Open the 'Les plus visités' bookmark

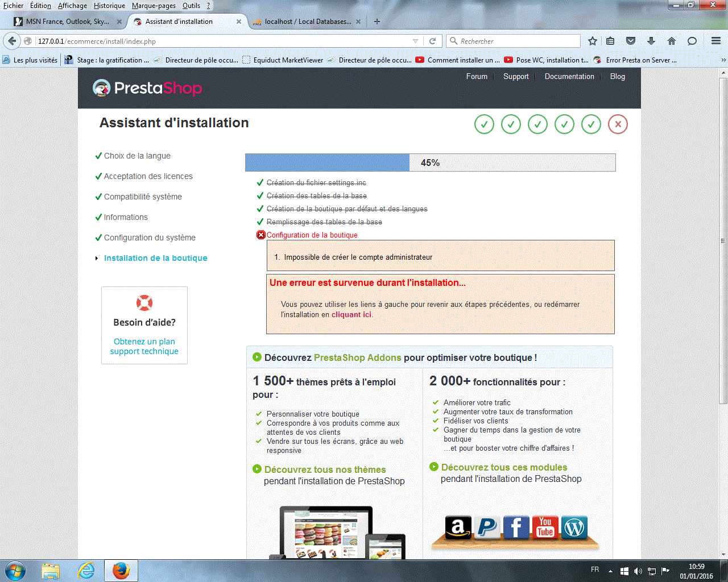[x=30, y=60]
